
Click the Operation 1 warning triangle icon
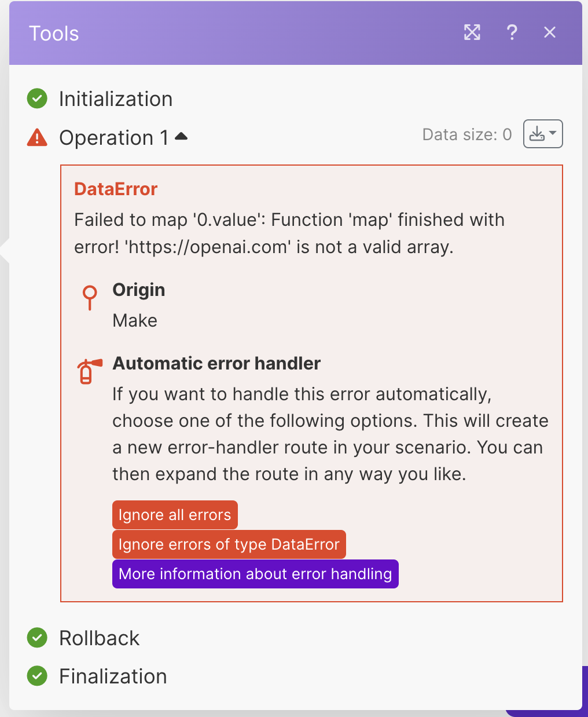click(38, 138)
